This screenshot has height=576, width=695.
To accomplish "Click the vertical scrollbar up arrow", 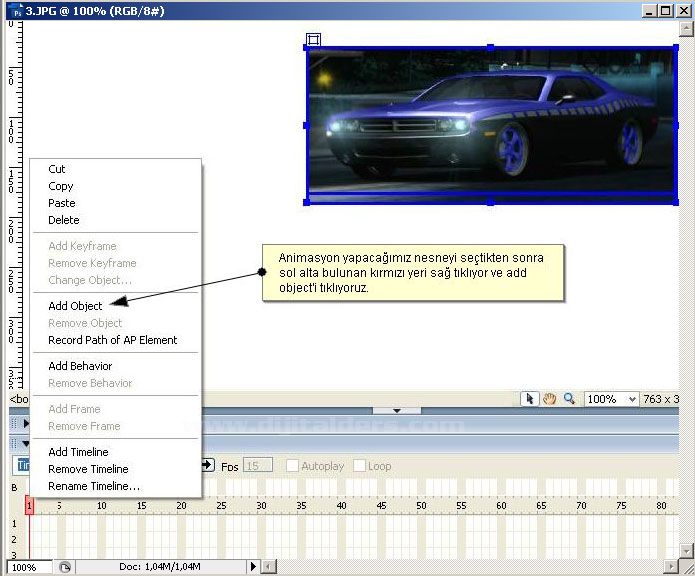I will click(686, 29).
